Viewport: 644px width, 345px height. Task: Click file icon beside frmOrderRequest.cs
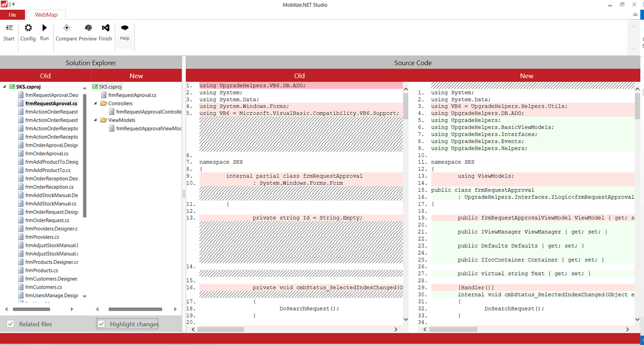click(x=20, y=220)
